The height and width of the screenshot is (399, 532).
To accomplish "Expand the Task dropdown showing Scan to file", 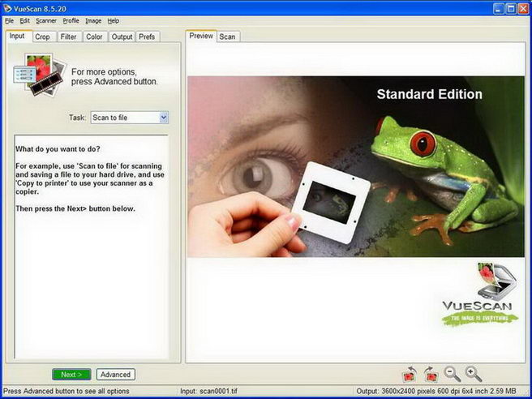I will point(163,118).
